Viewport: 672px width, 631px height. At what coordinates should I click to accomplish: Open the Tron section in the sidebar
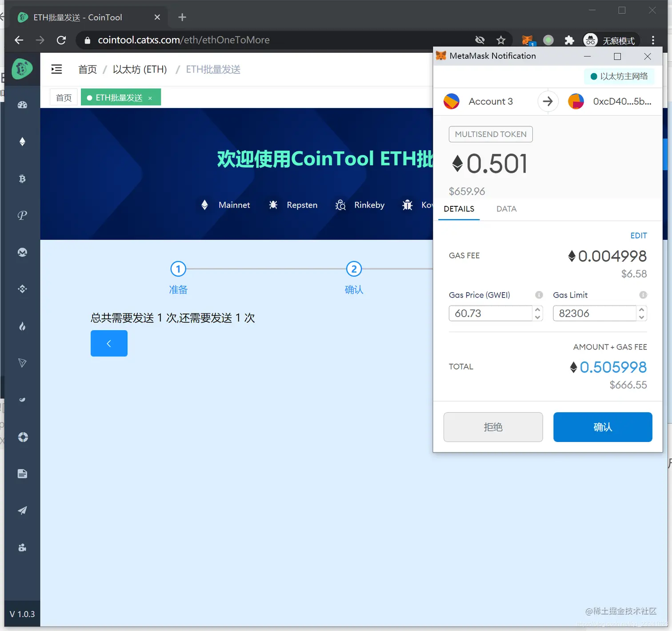[22, 363]
